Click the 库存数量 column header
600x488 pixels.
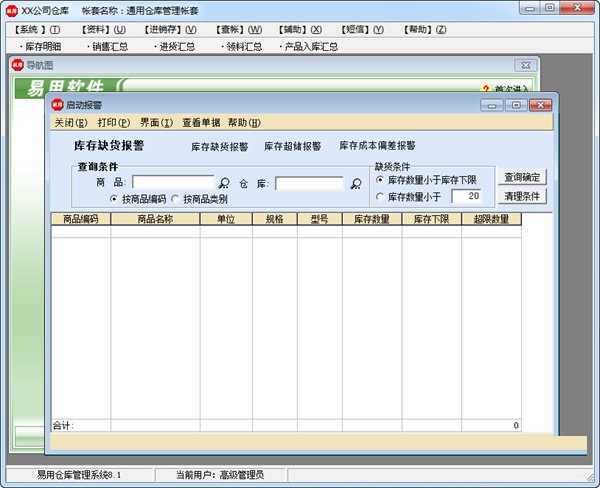372,219
